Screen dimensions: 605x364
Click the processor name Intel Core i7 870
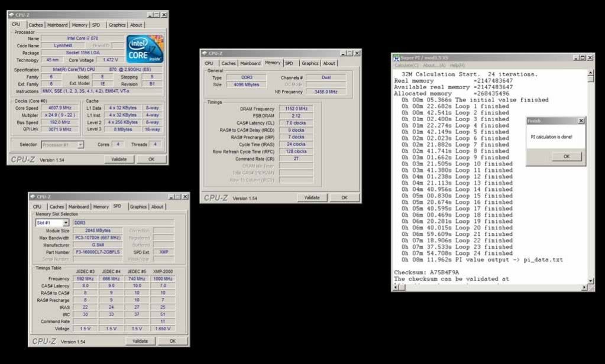83,38
